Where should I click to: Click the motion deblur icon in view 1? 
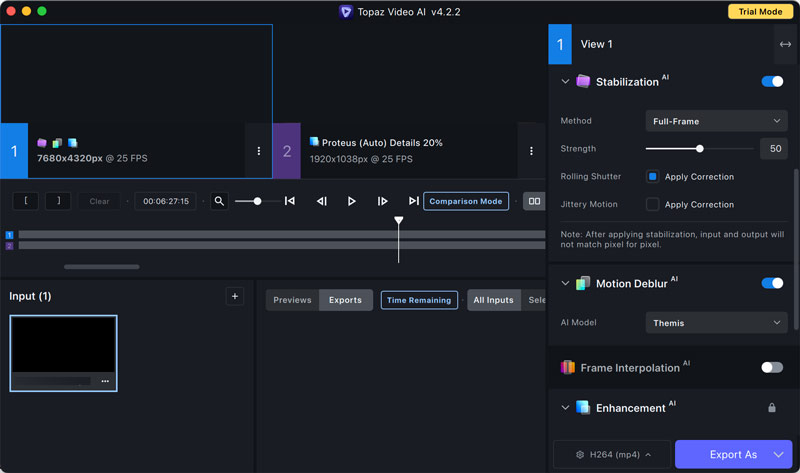pyautogui.click(x=57, y=143)
